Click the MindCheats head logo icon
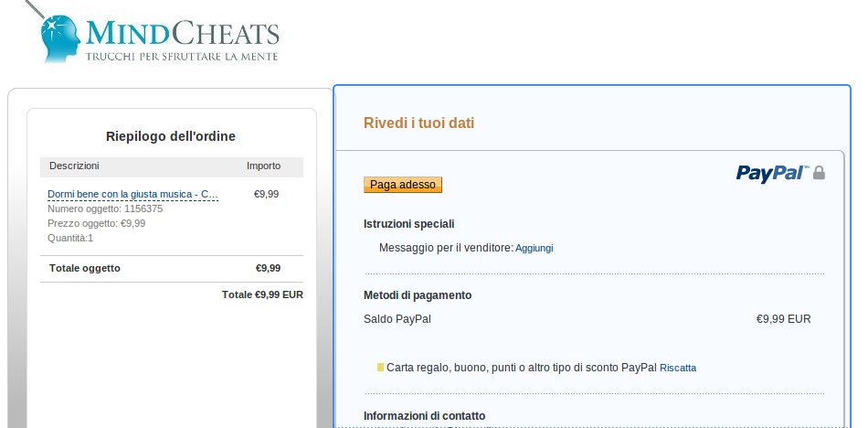The height and width of the screenshot is (428, 868). tap(59, 38)
